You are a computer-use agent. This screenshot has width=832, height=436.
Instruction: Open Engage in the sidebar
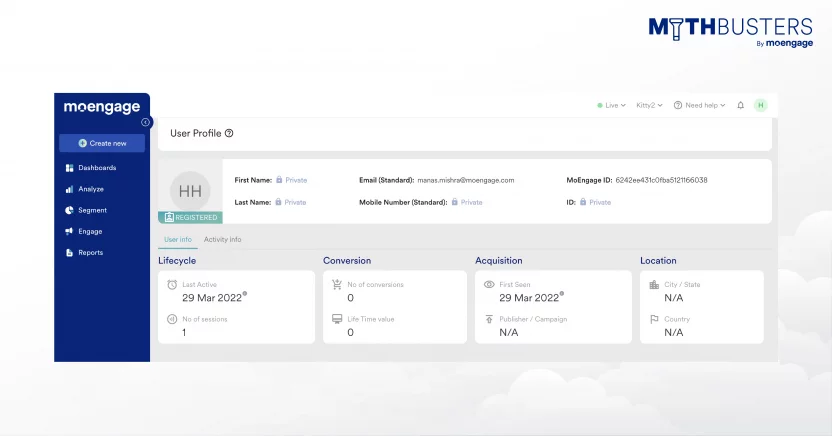[x=84, y=231]
